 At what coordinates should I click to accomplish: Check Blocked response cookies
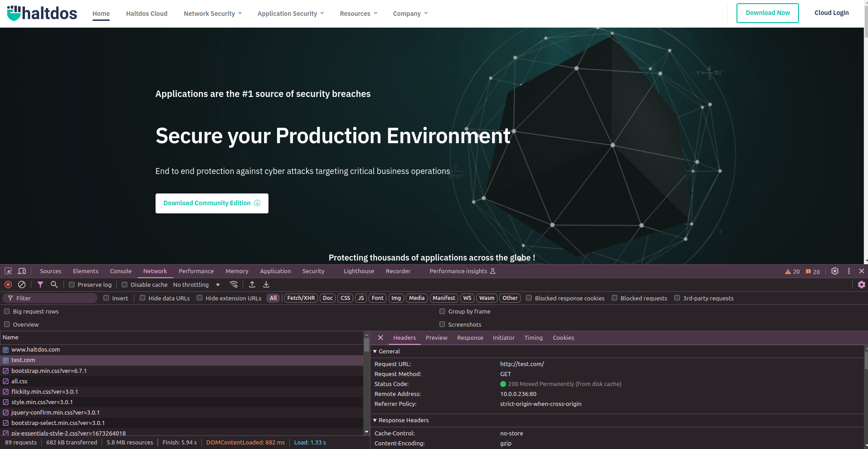point(529,298)
